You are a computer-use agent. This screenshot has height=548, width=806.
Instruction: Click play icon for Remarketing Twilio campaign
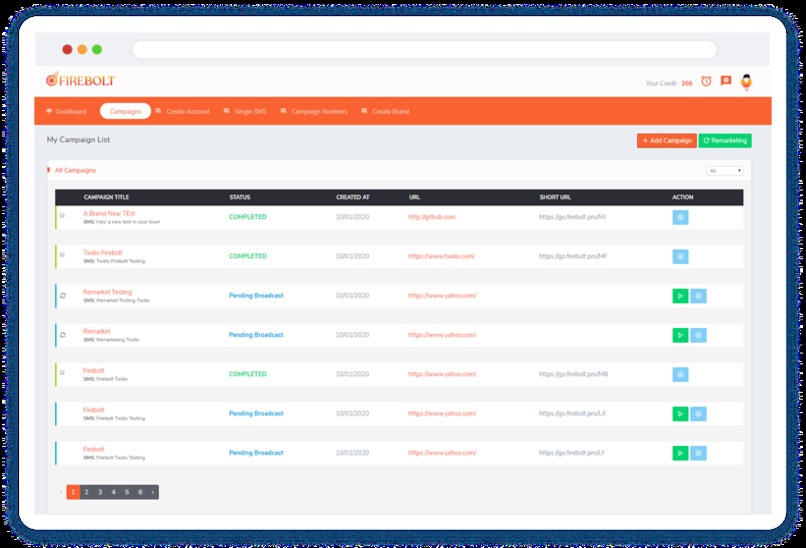[680, 335]
